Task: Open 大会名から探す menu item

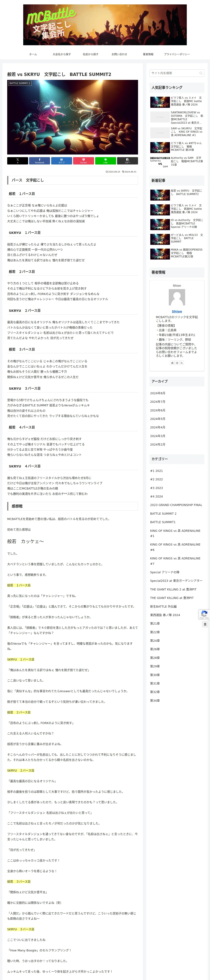Action: [x=62, y=54]
